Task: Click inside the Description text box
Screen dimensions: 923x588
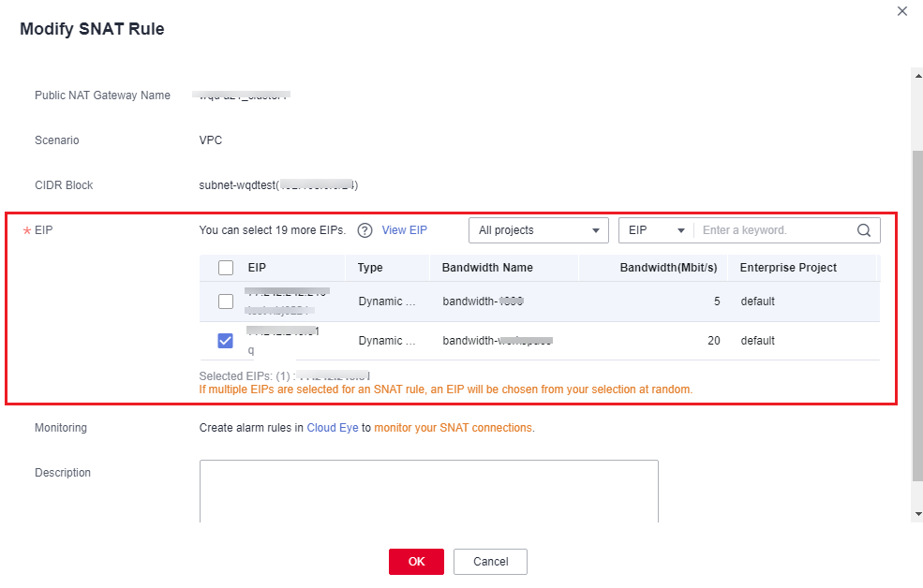Action: pos(428,490)
